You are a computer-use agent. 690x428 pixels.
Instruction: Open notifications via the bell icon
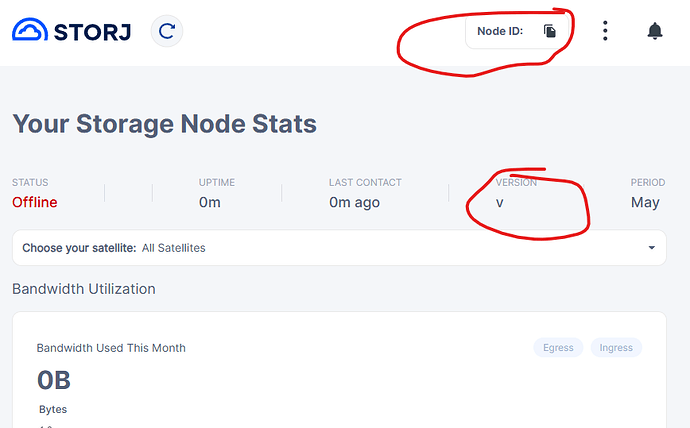click(655, 31)
